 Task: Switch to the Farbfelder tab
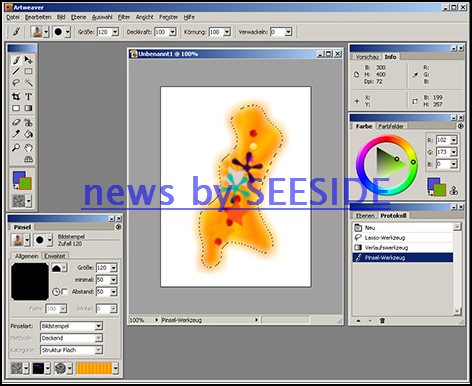[391, 126]
